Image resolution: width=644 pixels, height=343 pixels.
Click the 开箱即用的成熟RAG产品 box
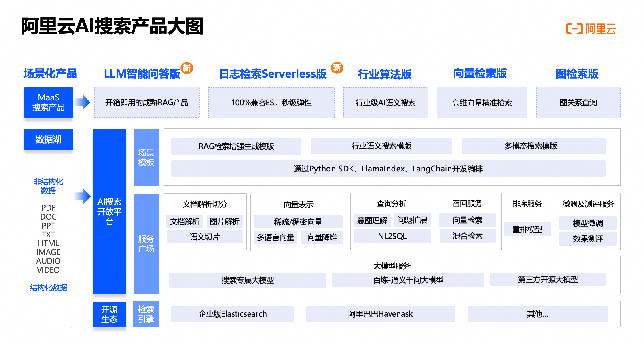click(147, 102)
